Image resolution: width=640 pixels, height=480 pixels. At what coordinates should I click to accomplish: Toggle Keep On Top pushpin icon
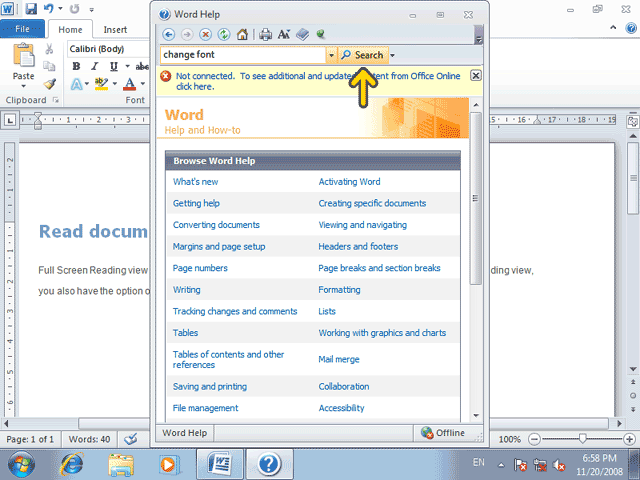321,35
